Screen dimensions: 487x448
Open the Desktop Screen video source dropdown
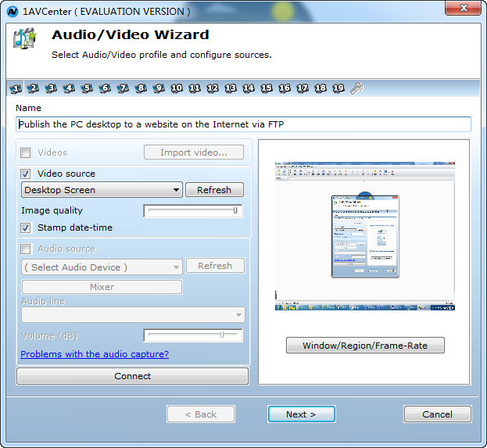[102, 190]
